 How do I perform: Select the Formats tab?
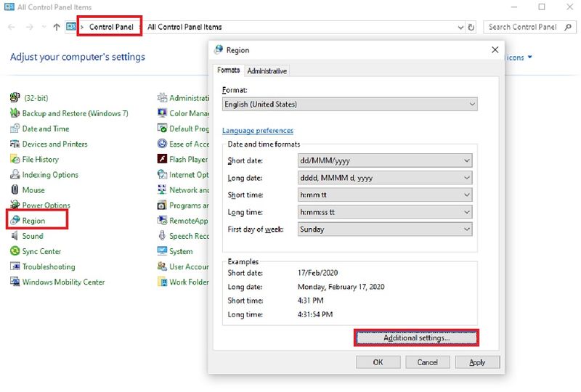tap(228, 70)
